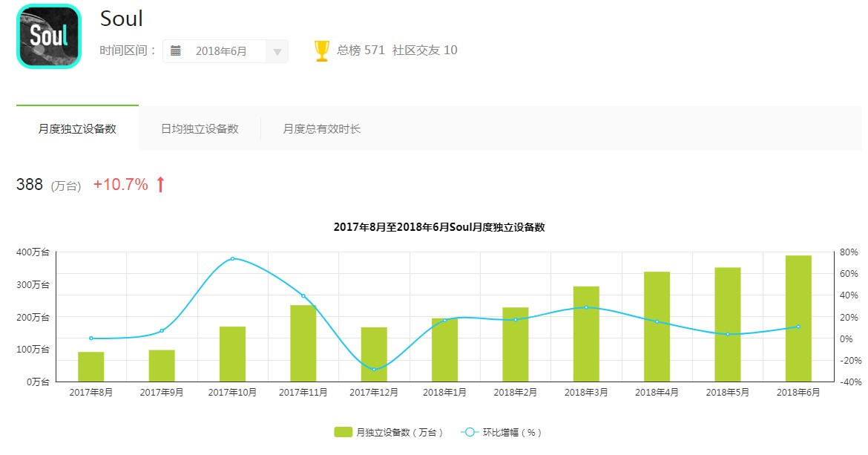Switch to 日均独立设备数 tab
This screenshot has height=455, width=868.
[x=200, y=128]
